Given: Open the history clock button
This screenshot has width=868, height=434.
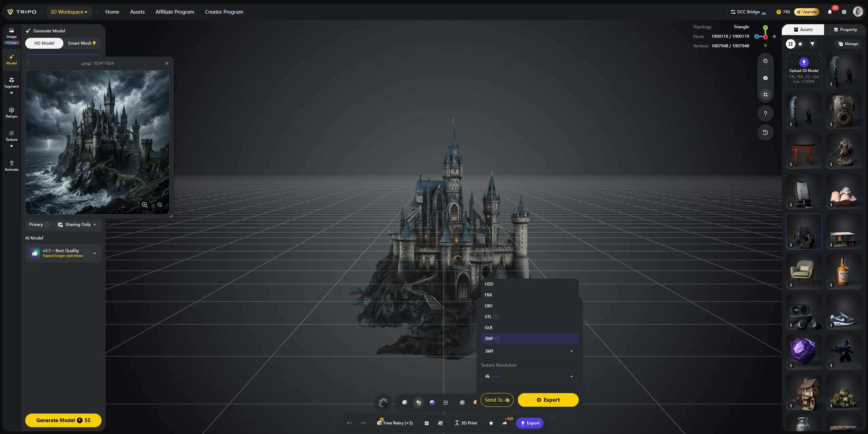Looking at the screenshot, I should (765, 133).
